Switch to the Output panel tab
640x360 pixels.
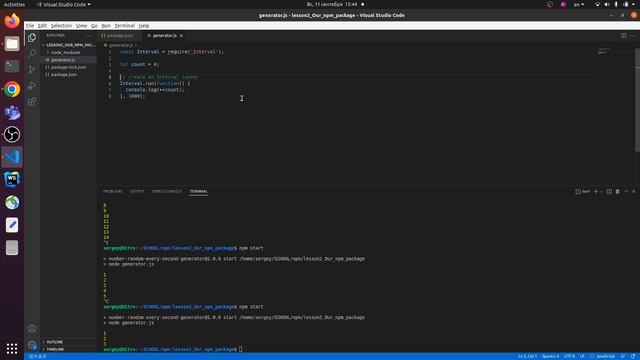pos(137,191)
